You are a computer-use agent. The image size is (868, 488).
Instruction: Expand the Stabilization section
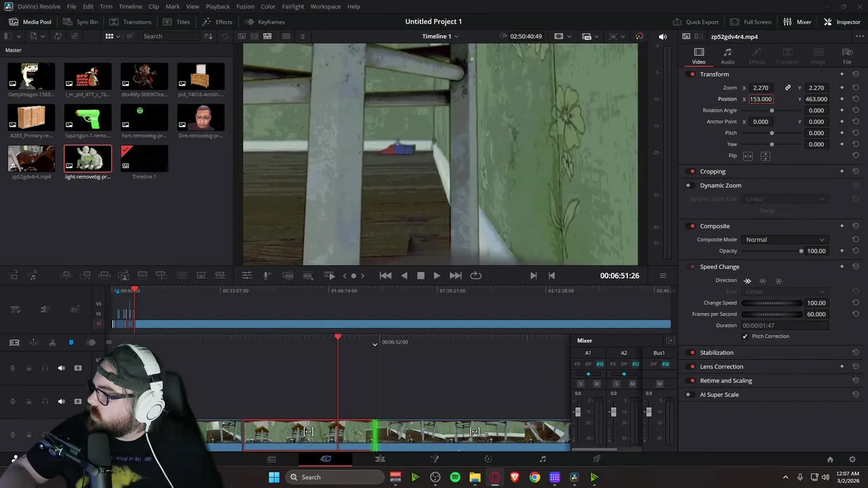[717, 352]
